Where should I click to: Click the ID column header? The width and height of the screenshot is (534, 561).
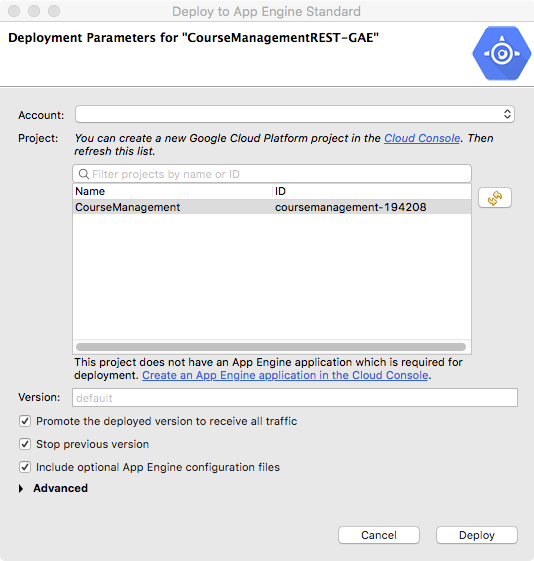coord(372,191)
